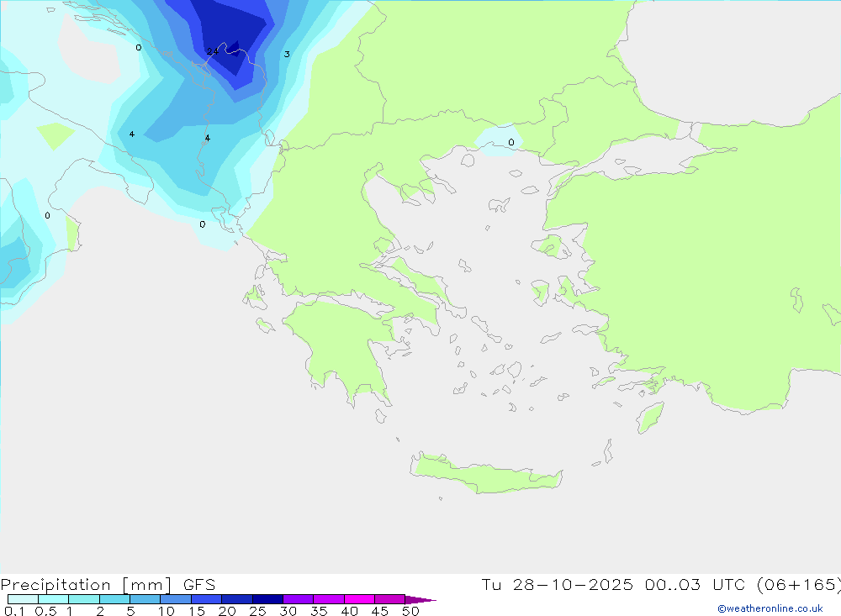Select the 20–25 mm dark blue legend swatch
841x616 pixels.
(x=237, y=599)
